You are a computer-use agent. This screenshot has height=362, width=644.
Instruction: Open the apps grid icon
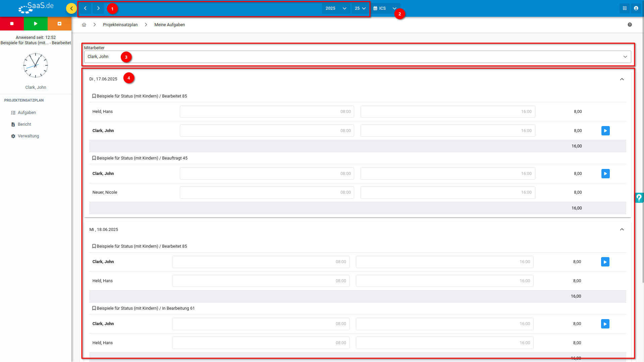(x=625, y=8)
